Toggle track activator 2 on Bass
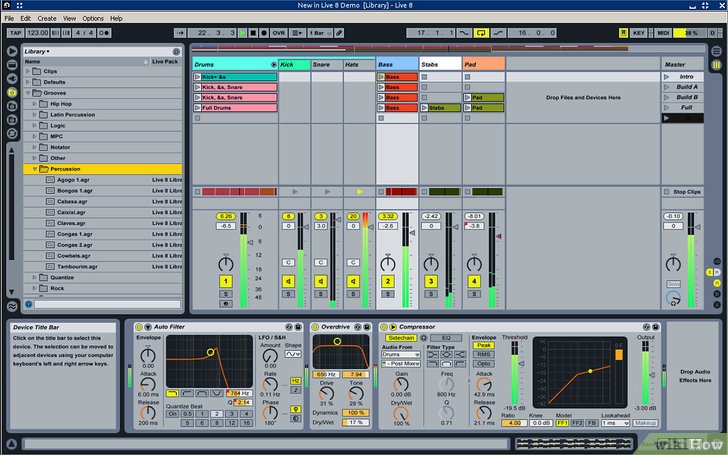The image size is (728, 455). (388, 281)
